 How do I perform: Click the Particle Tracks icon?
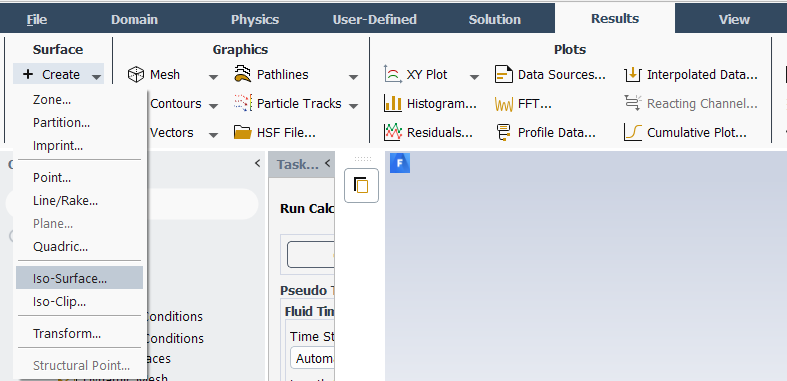click(x=243, y=103)
